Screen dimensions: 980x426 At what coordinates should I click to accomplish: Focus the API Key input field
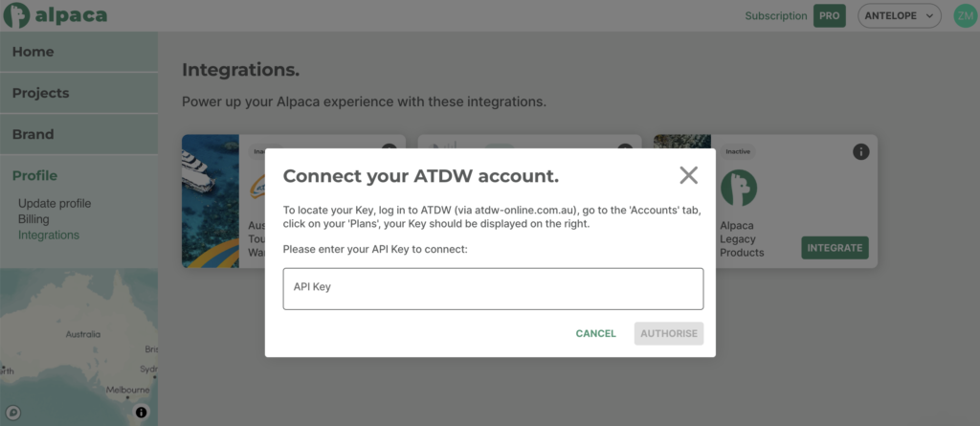[493, 288]
